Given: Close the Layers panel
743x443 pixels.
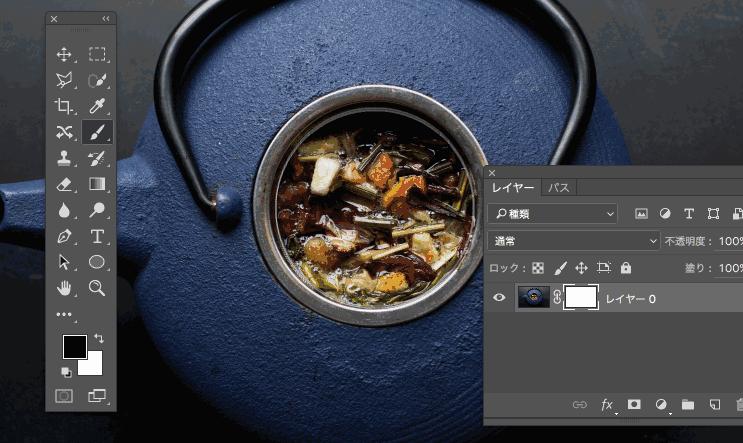Looking at the screenshot, I should coord(492,173).
